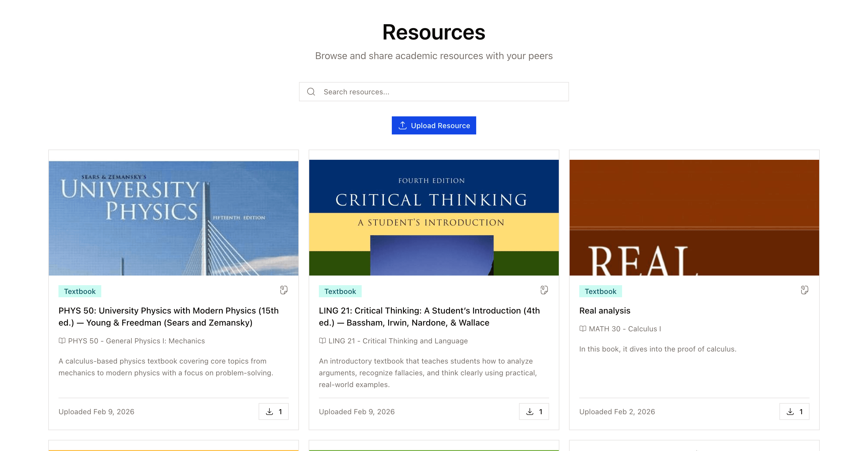Open the Critical Thinking cover thumbnail
The width and height of the screenshot is (868, 451).
coord(434,217)
